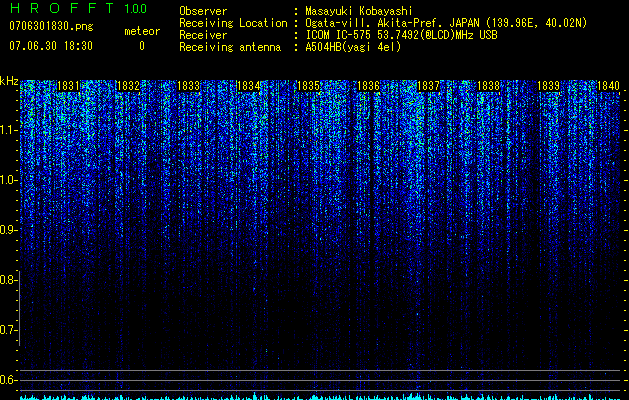Select the version number 1.0.0
629x400 pixels.
[136, 8]
